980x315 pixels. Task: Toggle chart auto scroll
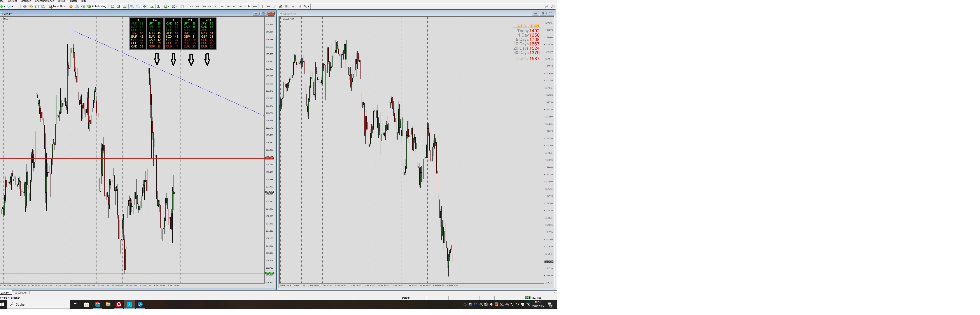tap(152, 7)
